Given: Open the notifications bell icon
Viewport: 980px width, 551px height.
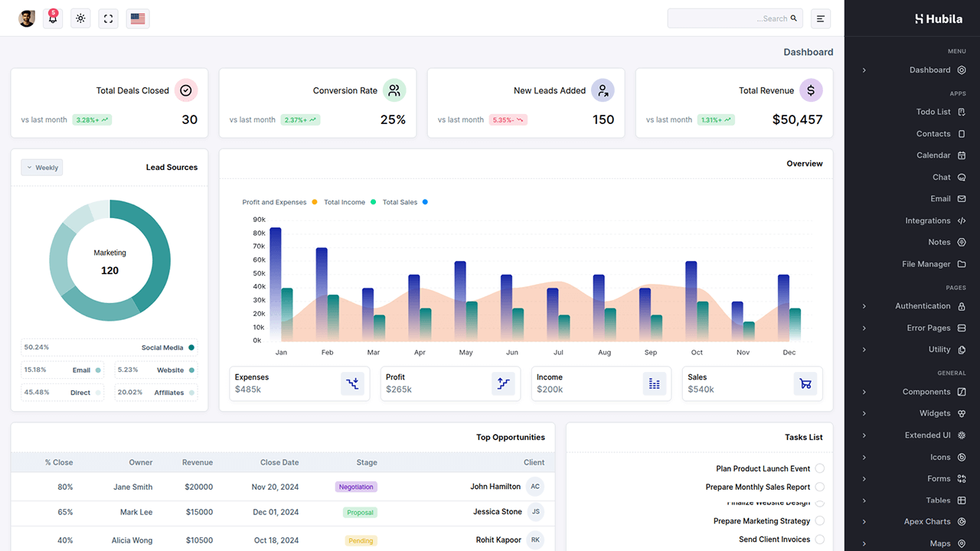Looking at the screenshot, I should (x=53, y=18).
